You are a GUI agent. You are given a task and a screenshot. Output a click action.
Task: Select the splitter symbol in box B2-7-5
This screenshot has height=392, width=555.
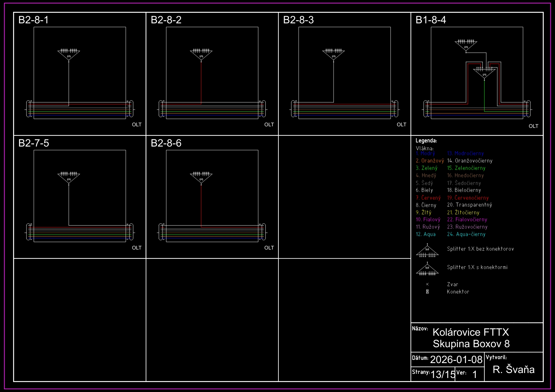coord(69,177)
